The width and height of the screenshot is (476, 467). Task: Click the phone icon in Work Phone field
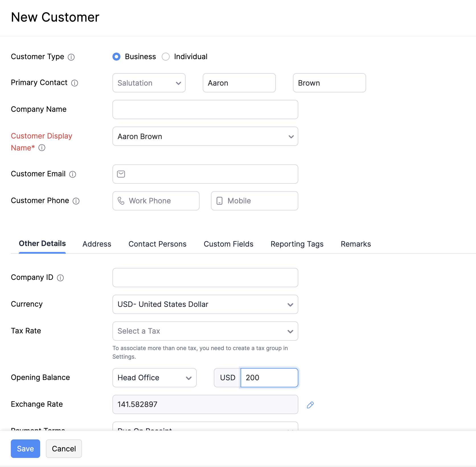point(121,201)
